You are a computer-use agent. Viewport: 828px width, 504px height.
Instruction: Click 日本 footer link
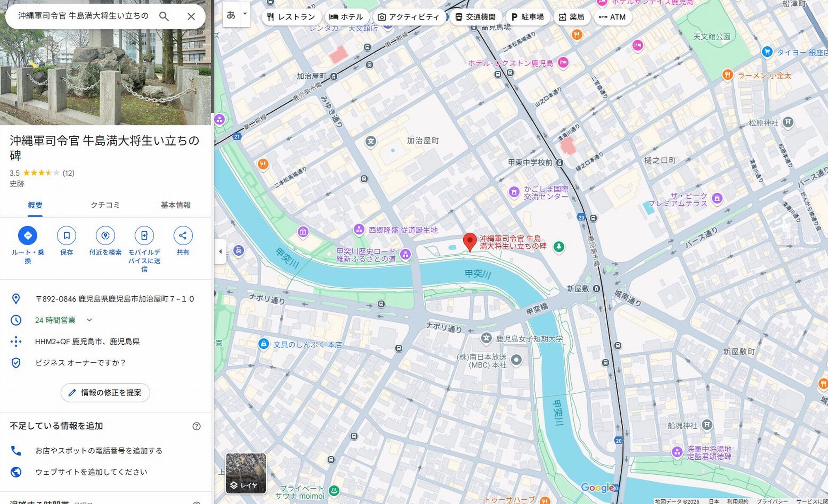tap(714, 501)
